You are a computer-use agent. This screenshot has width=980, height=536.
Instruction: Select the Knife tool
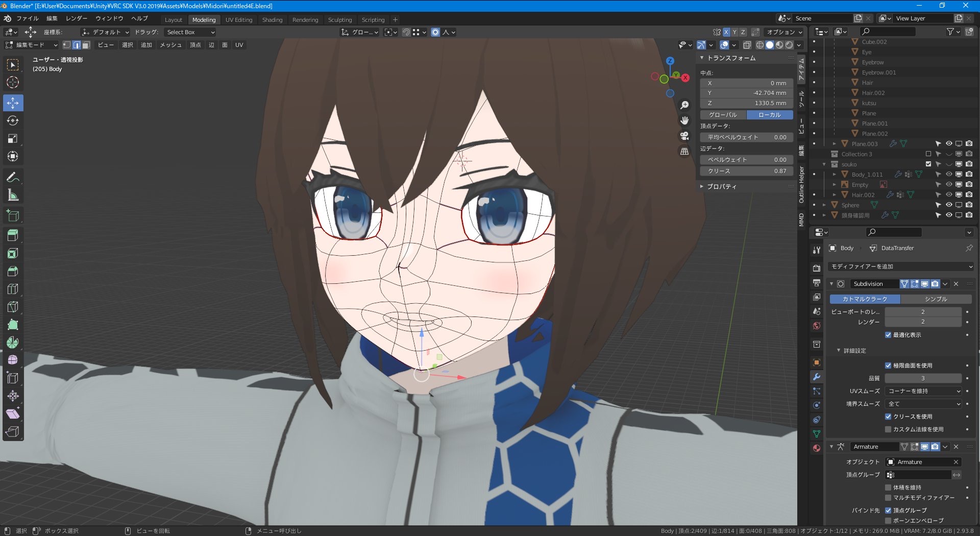[x=13, y=307]
